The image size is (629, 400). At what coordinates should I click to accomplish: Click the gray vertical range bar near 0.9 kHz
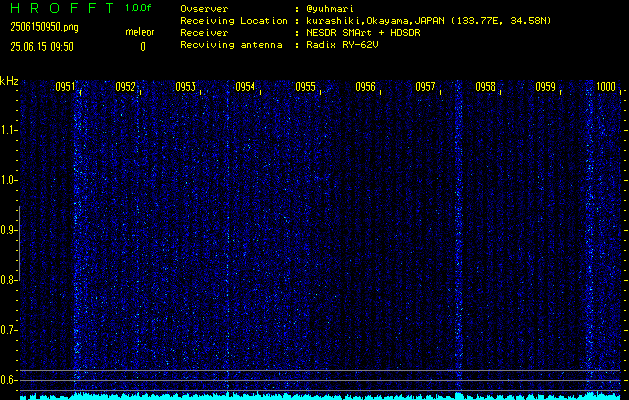[x=19, y=243]
